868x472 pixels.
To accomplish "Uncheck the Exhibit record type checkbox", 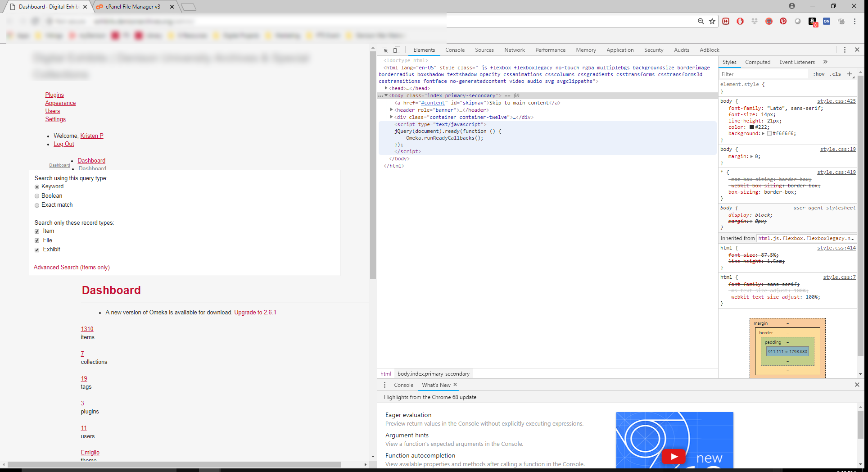I will pos(37,250).
